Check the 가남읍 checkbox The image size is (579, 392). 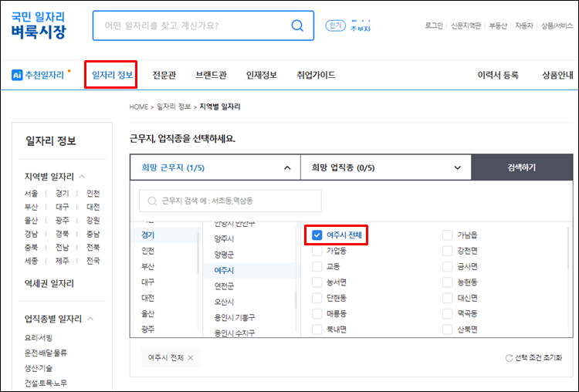tap(447, 235)
